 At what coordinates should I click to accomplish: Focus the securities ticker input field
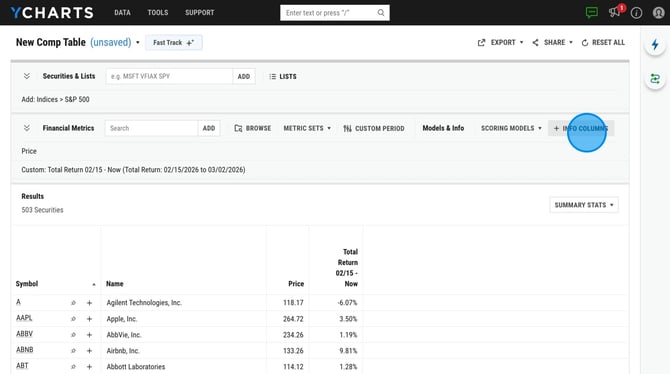pyautogui.click(x=169, y=77)
